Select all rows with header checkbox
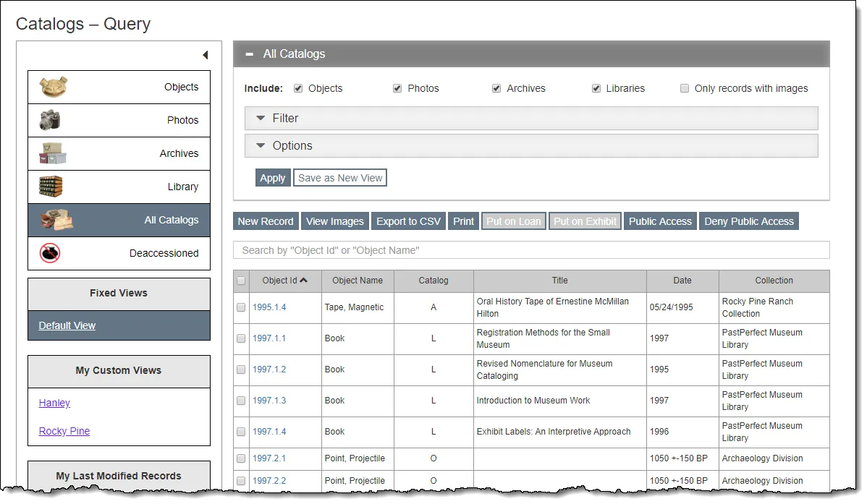This screenshot has height=504, width=867. click(241, 281)
